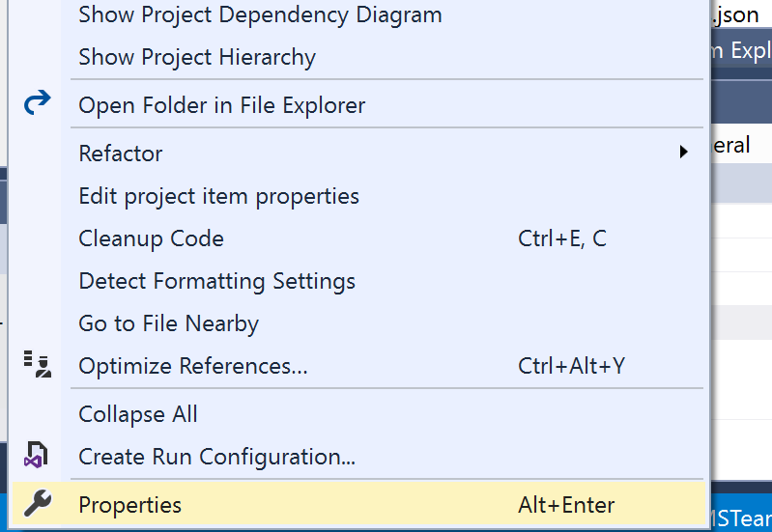The height and width of the screenshot is (532, 772).
Task: Open the Refactor menu entry
Action: [x=121, y=154]
